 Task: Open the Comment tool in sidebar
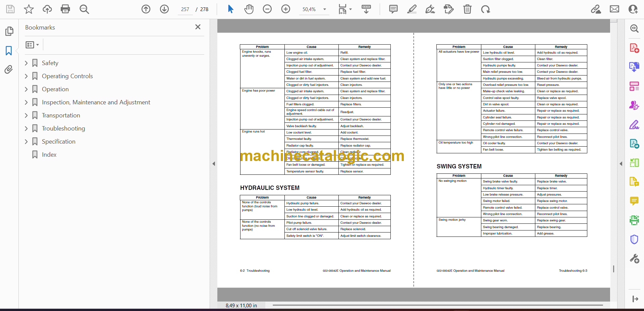[x=634, y=201]
